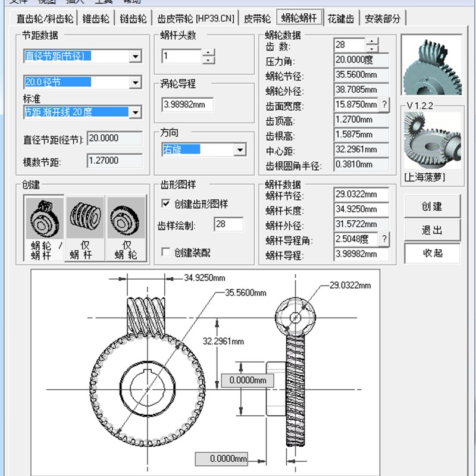Viewport: 476px width, 476px height.
Task: Click the 创建 button
Action: 431,206
